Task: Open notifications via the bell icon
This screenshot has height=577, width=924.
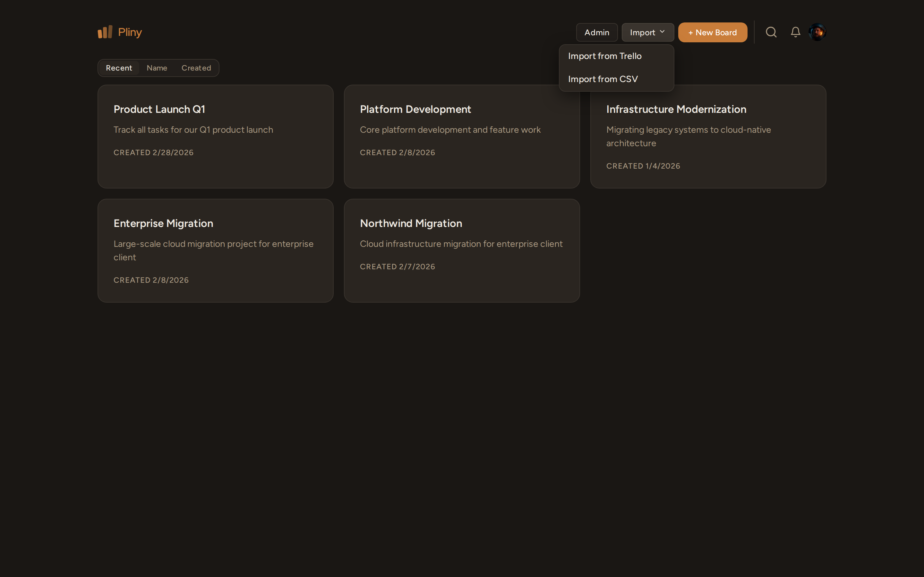Action: (x=795, y=32)
